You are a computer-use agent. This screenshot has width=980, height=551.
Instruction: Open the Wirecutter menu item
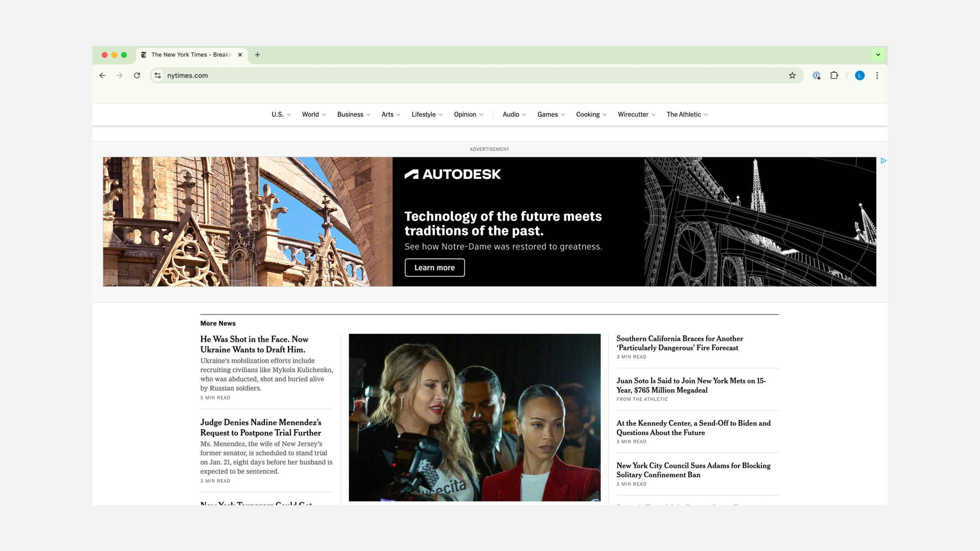tap(636, 114)
